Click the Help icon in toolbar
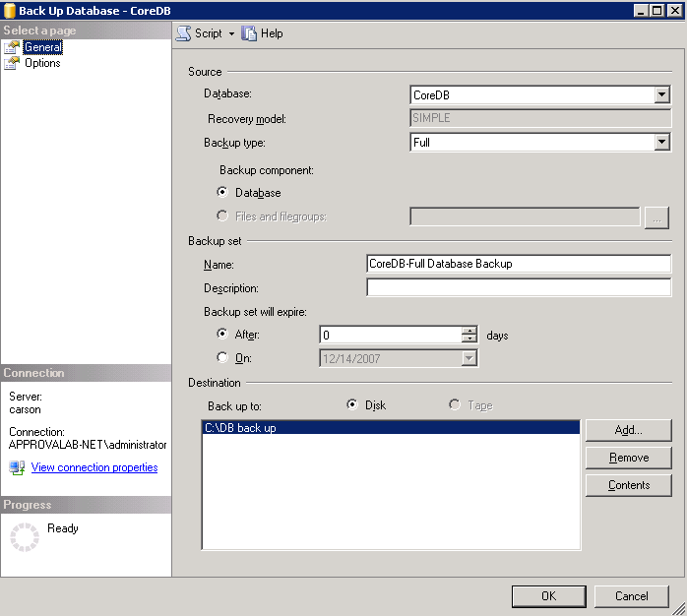Viewport: 687px width, 616px height. click(249, 33)
